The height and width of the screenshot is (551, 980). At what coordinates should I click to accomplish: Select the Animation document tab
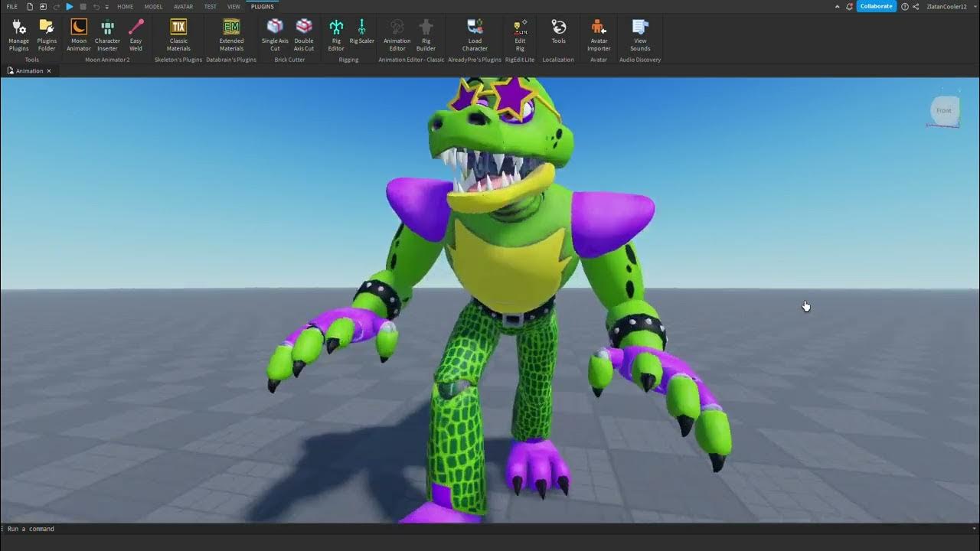pyautogui.click(x=29, y=70)
